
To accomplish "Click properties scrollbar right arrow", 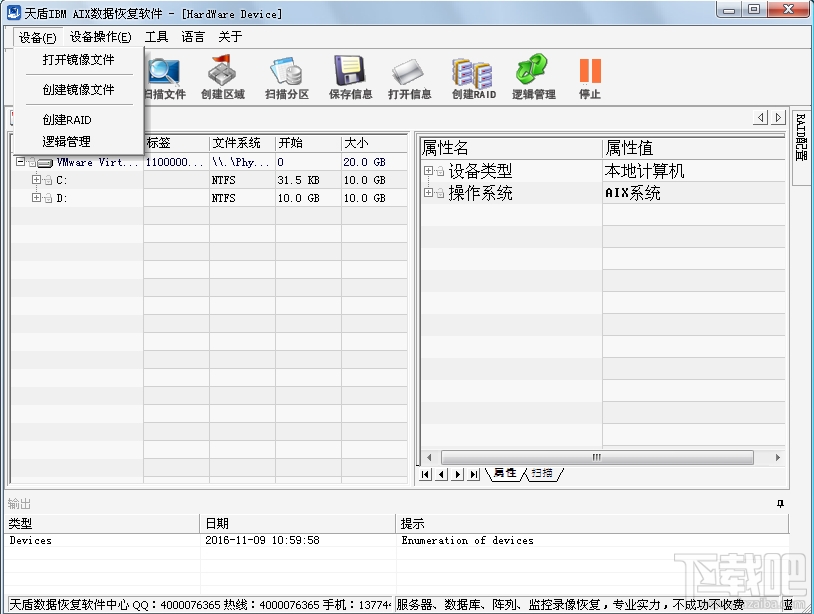I will pyautogui.click(x=778, y=457).
